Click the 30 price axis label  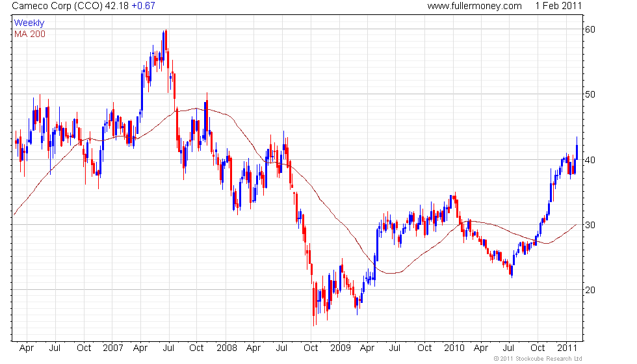coord(590,225)
